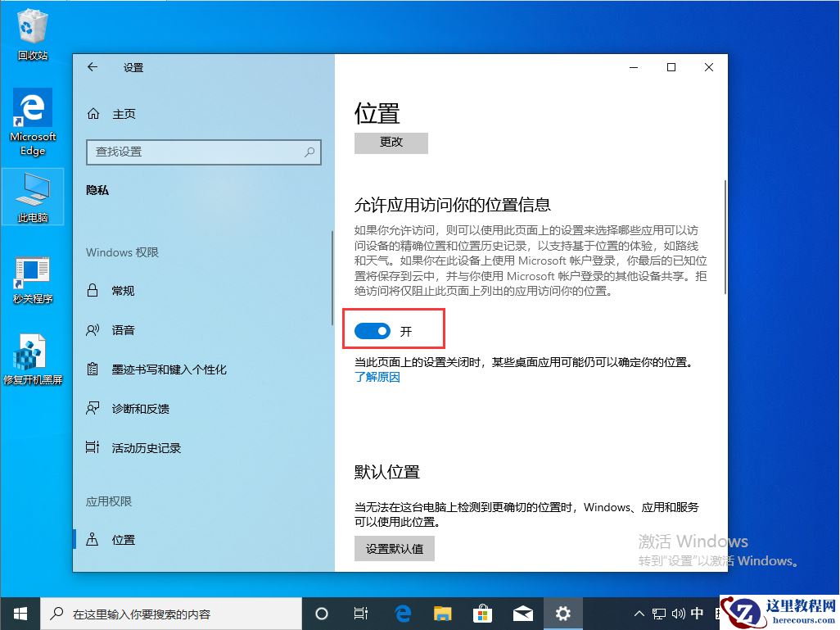Open the Mail app from taskbar
840x630 pixels.
click(x=522, y=613)
